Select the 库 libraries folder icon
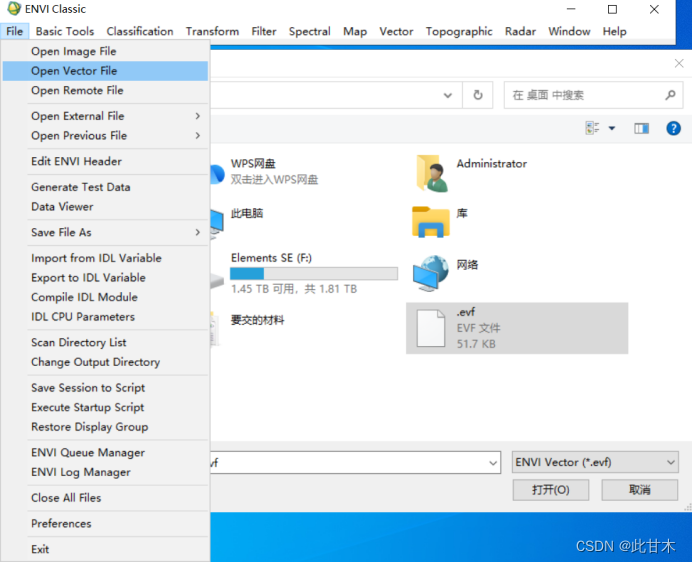Viewport: 692px width, 563px height. coord(431,222)
